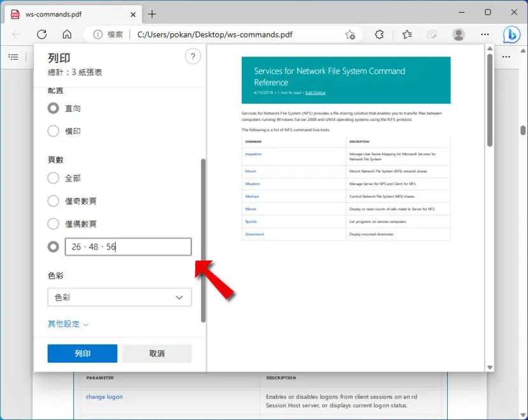Image resolution: width=528 pixels, height=420 pixels.
Task: Go to the home page icon
Action: [67, 34]
